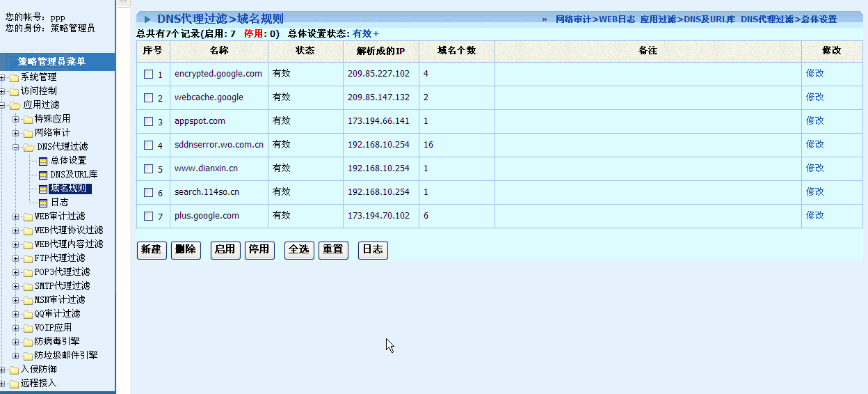Select the checkbox next to plus.google.com

pos(148,216)
